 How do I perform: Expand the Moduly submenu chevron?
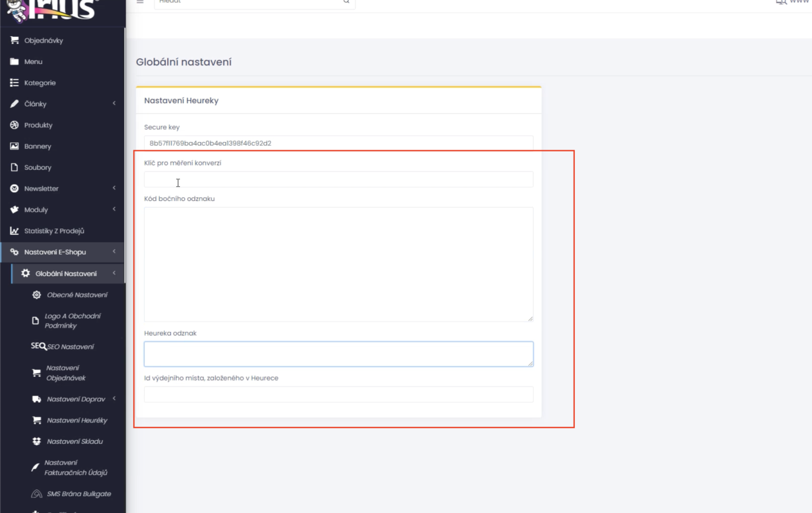(114, 209)
